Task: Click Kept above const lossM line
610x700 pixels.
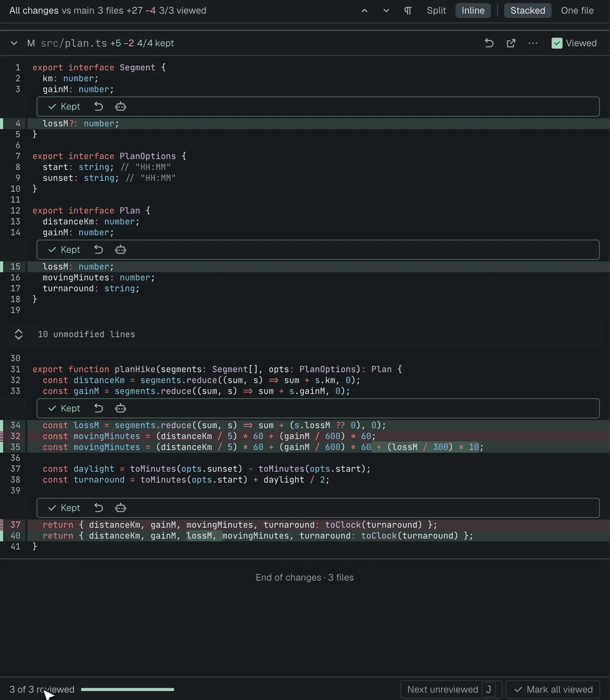Action: [64, 408]
